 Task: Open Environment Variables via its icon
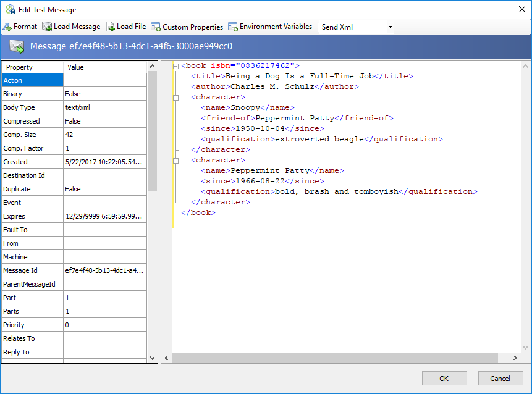[233, 27]
